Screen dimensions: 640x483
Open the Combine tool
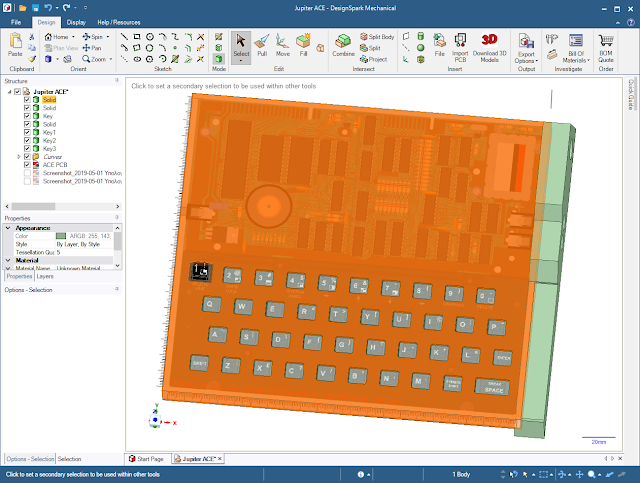click(x=343, y=45)
